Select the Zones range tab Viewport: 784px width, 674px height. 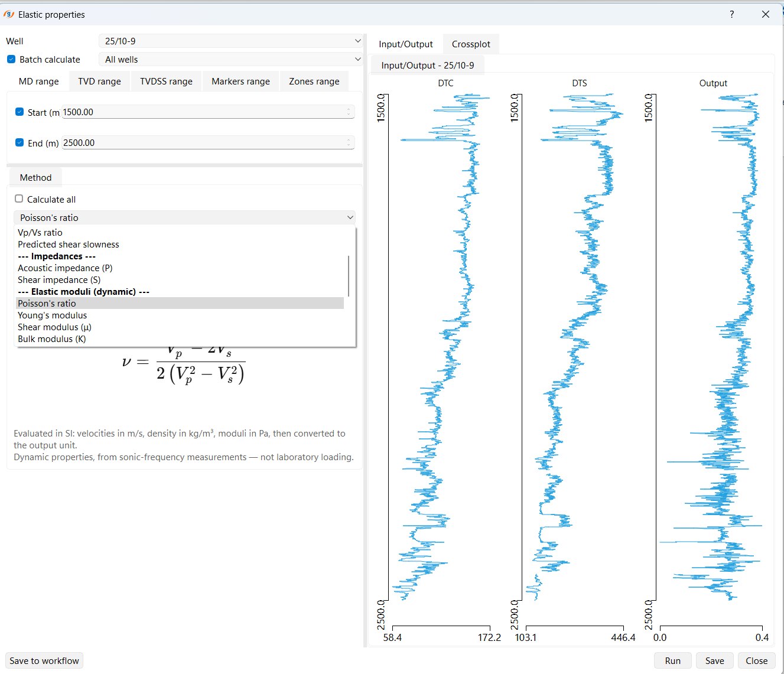coord(314,81)
